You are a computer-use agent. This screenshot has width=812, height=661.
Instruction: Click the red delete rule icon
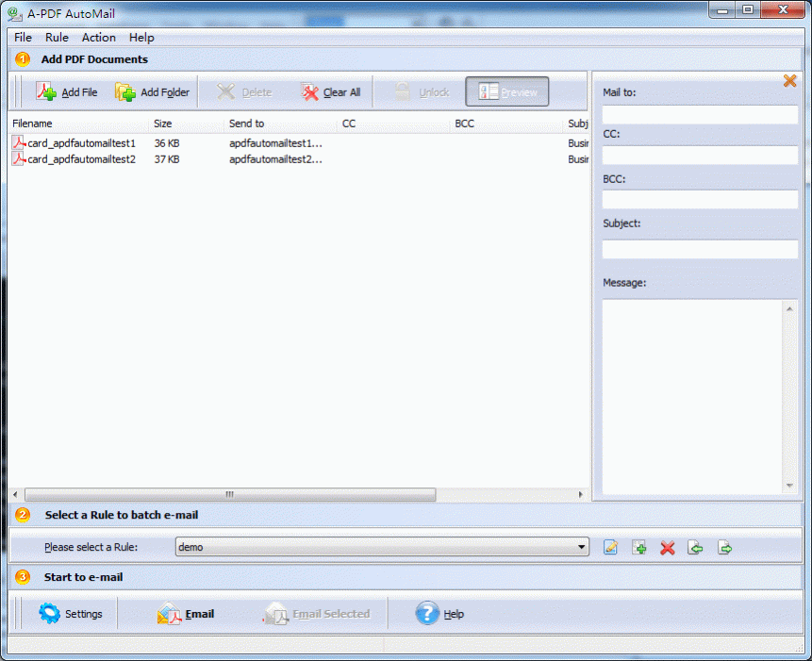(668, 548)
